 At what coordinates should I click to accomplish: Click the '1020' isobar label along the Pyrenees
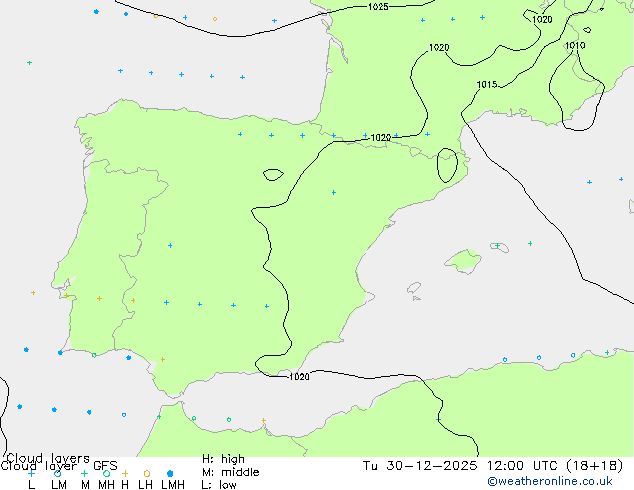click(380, 137)
